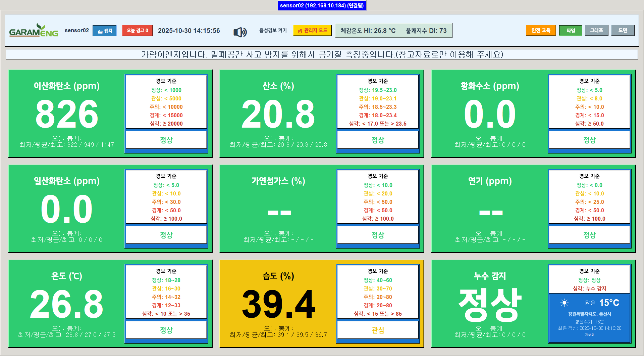
Task: Capture a screenshot with the 캡처 button
Action: click(105, 31)
